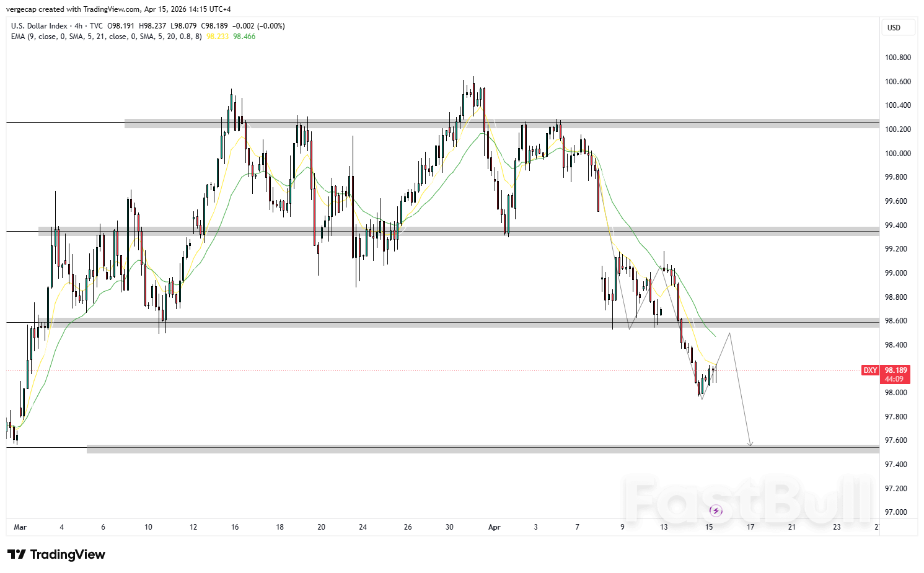The height and width of the screenshot is (573, 924).
Task: Click the 100.800 label on the price scale
Action: (x=897, y=58)
